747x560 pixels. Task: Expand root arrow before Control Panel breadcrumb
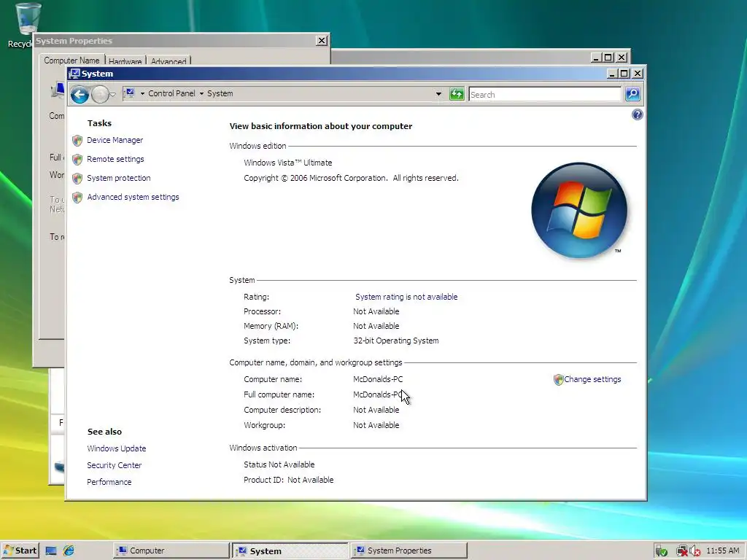coord(142,94)
